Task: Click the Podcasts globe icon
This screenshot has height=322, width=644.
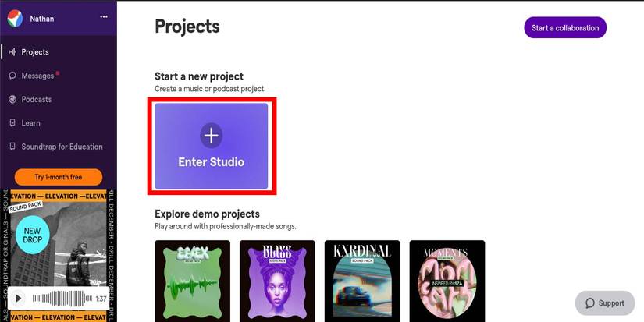Action: [12, 99]
